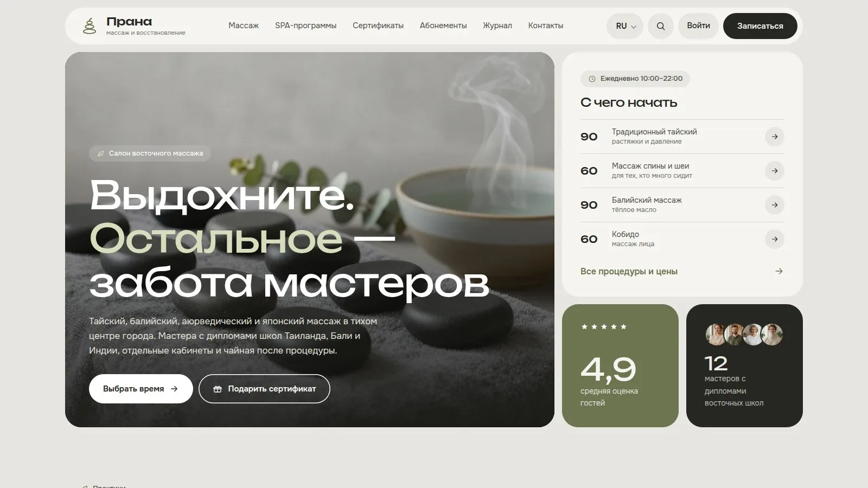Click the 12 мастеров count number
The height and width of the screenshot is (488, 868).
pyautogui.click(x=716, y=363)
